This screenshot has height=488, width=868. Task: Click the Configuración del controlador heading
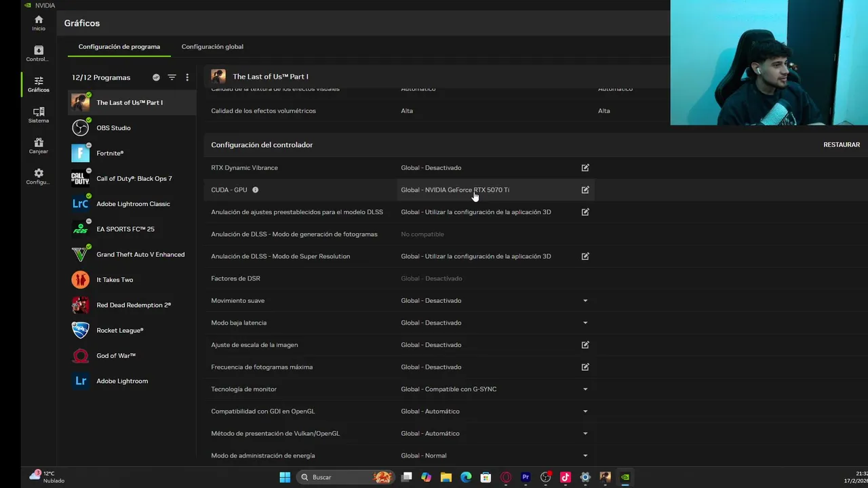click(262, 144)
